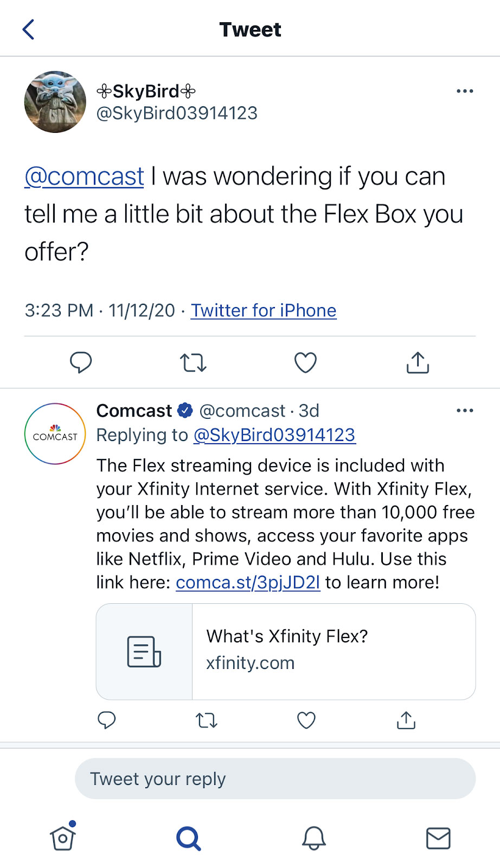Screen dimensions: 500x868
Task: Reply to SkyBird's main tweet
Action: (x=81, y=362)
